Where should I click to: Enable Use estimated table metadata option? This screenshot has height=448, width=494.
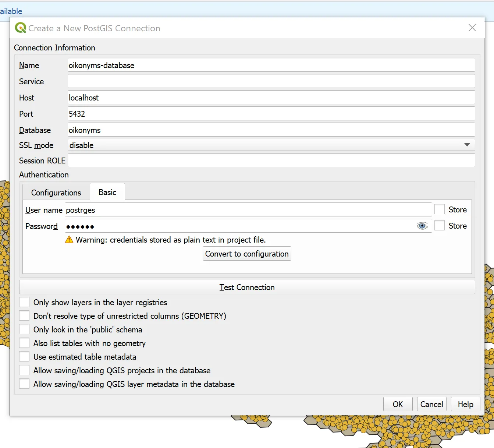[x=24, y=357]
